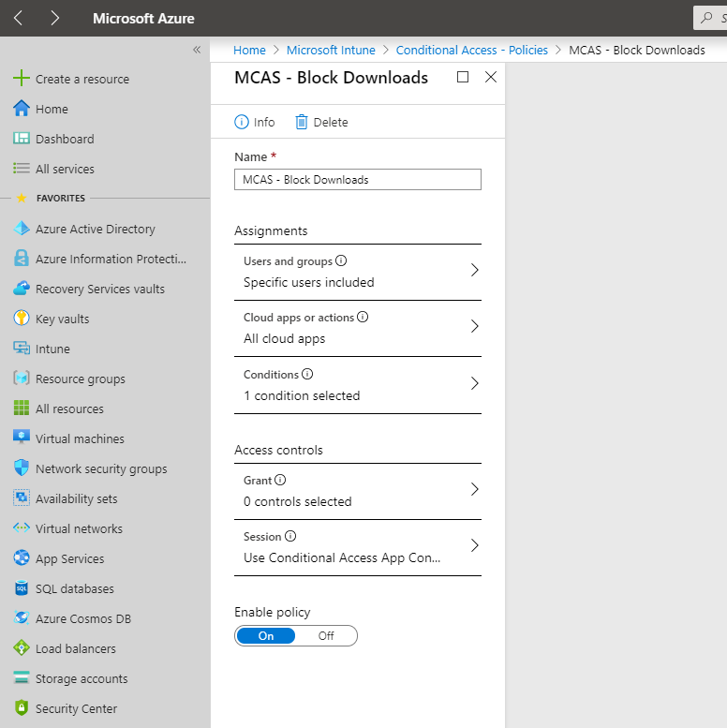This screenshot has height=728, width=727.
Task: Open the Load balancers icon
Action: (x=22, y=647)
